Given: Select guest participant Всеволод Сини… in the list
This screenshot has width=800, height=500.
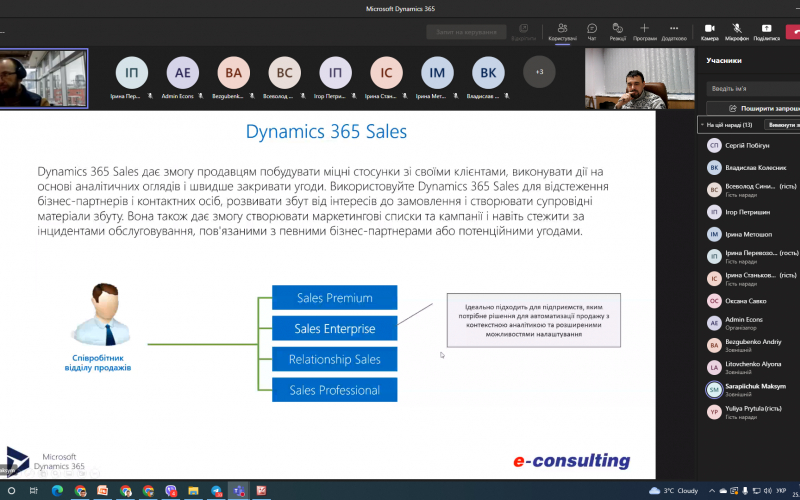Looking at the screenshot, I should pos(753,190).
